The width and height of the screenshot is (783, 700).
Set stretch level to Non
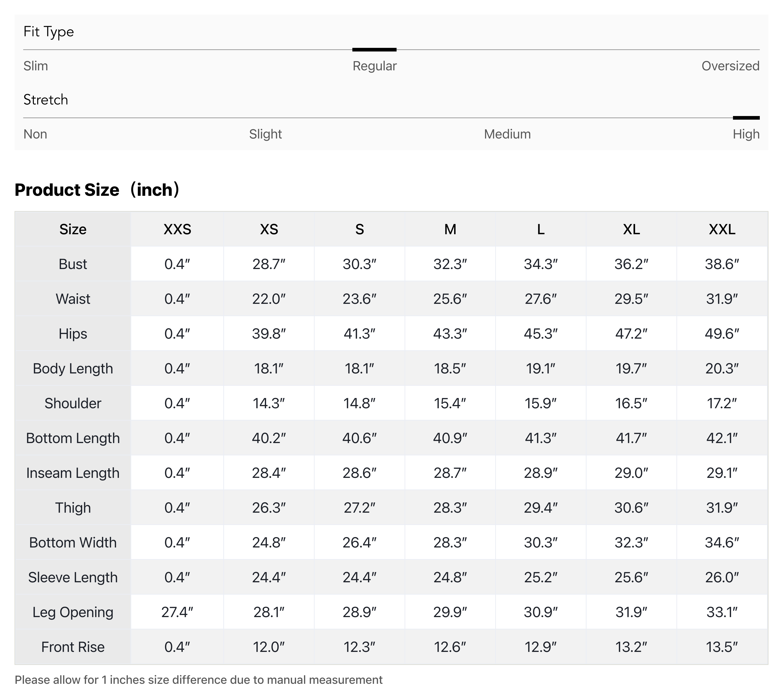click(35, 134)
